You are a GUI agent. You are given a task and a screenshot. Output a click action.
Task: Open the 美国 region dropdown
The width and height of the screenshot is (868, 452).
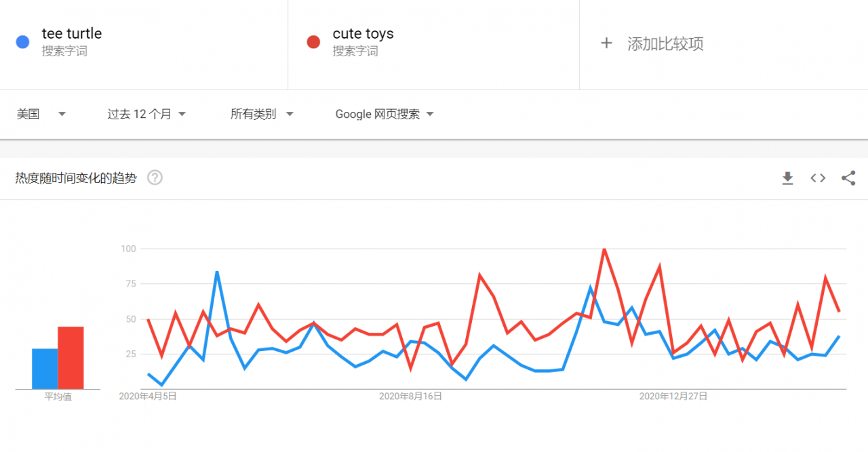tap(41, 114)
